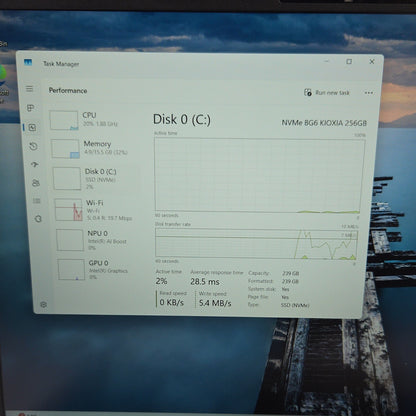Click the 2% active time value
Viewport: 416px width, 416px height.
(161, 281)
